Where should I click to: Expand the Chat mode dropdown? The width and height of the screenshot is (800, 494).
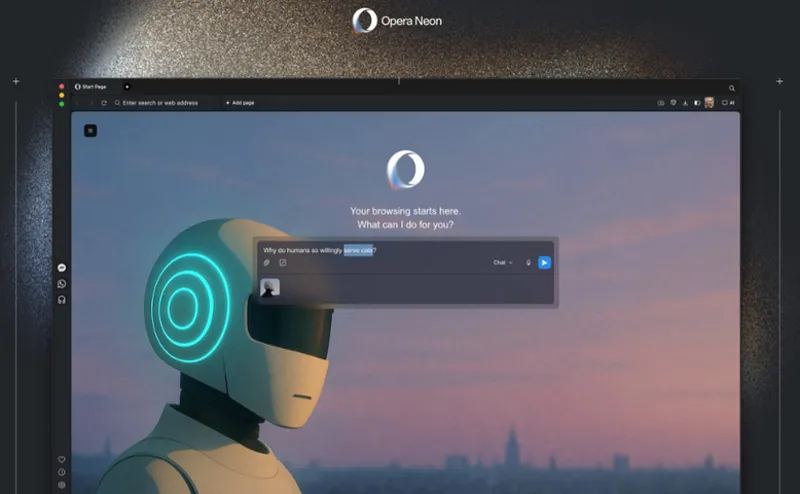tap(503, 262)
